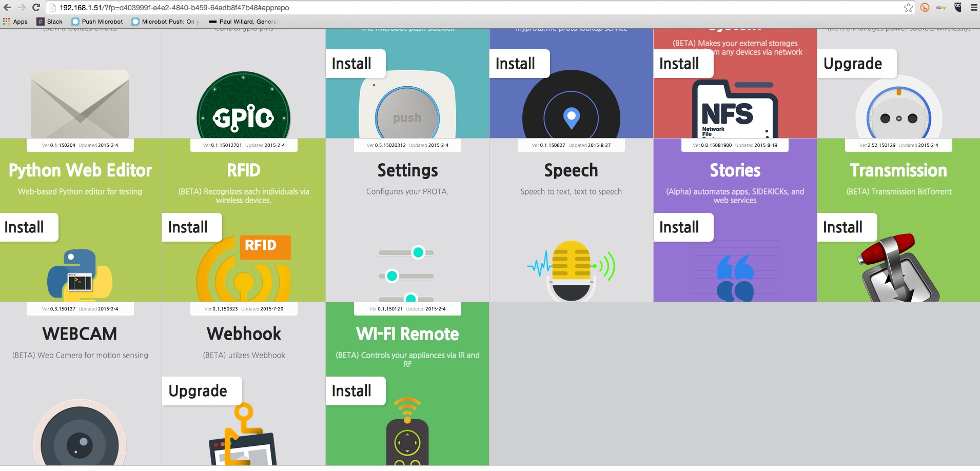Click the Stories card title
The height and width of the screenshot is (471, 980).
(735, 170)
